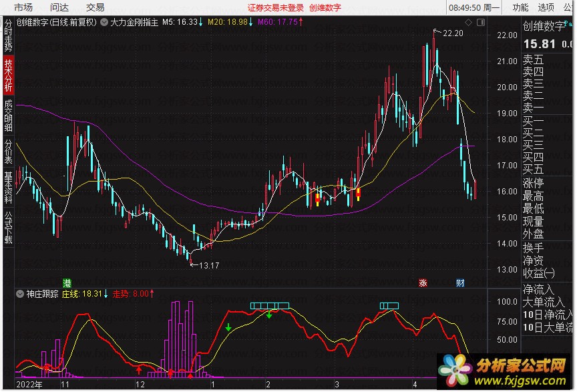
Task: Click the 走势: 8.00 value label
Action: [x=133, y=294]
